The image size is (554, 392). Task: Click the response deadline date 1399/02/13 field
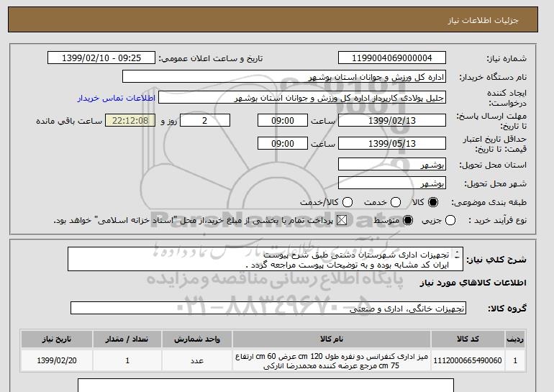tap(392, 120)
